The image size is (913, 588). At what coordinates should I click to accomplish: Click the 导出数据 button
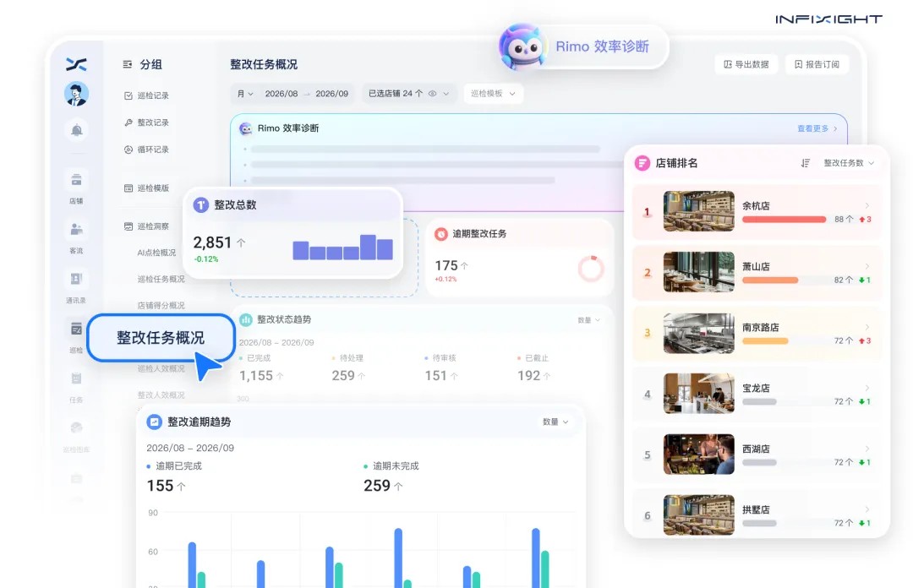pos(746,64)
